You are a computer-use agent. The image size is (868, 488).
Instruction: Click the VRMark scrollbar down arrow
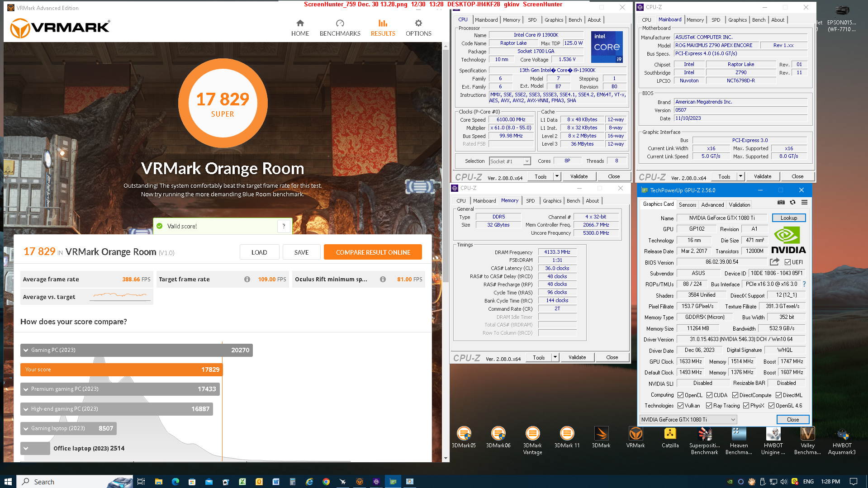(x=445, y=458)
